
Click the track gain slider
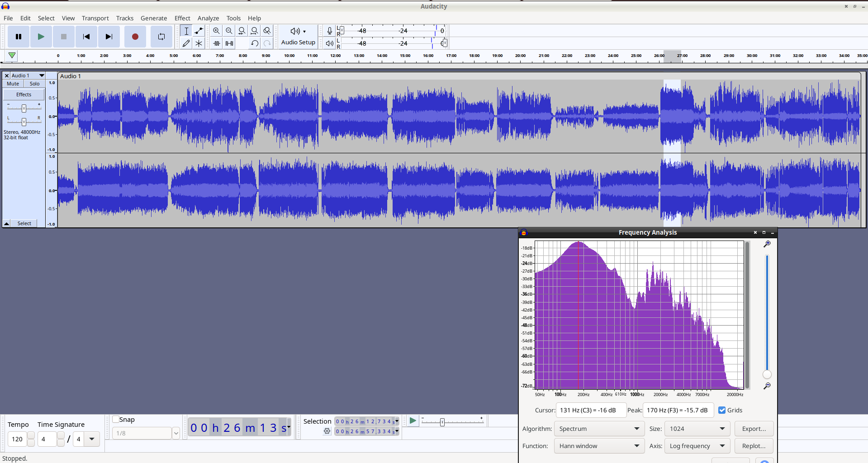[24, 108]
